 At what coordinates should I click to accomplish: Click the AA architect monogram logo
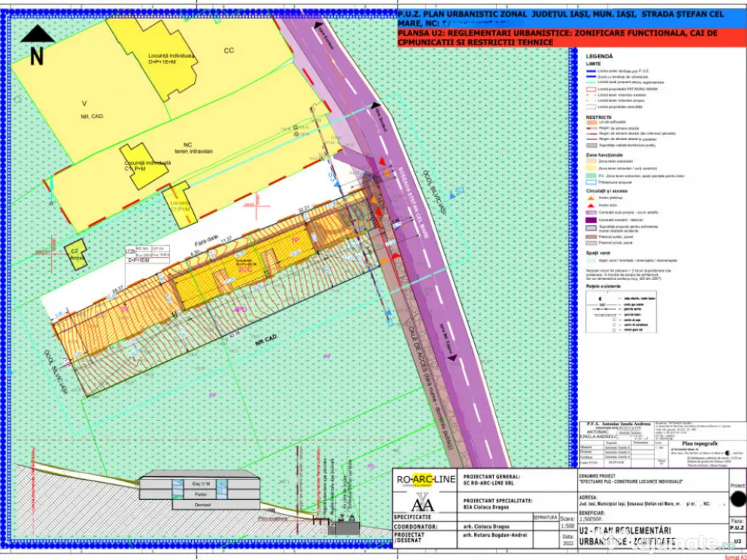click(422, 503)
